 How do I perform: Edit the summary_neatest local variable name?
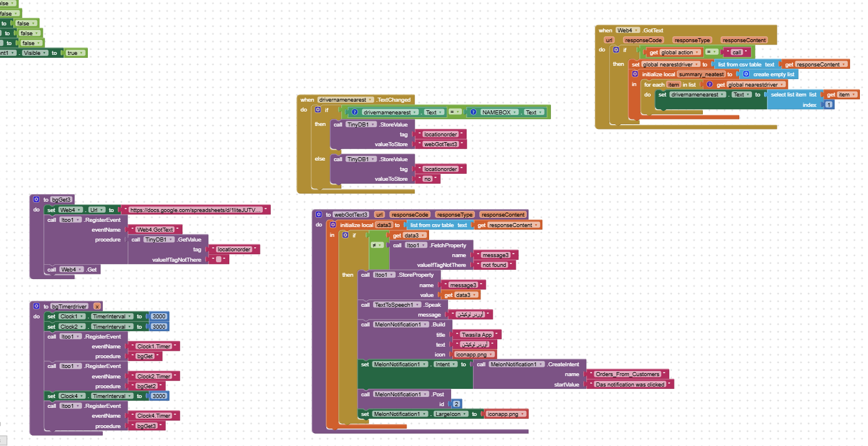point(701,75)
